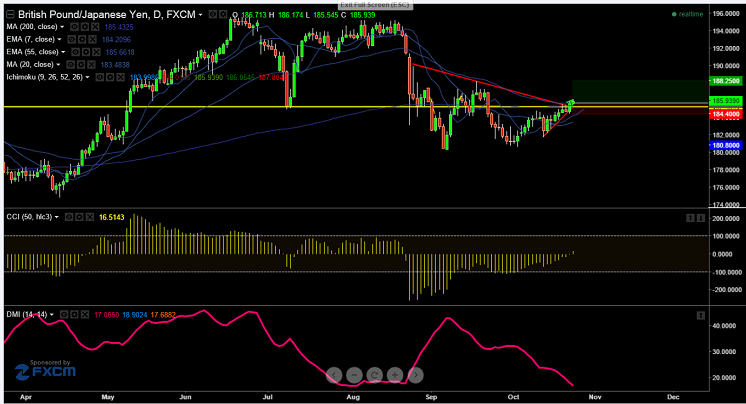746x404 pixels.
Task: Open settings gear for Ichimoku indicator
Action: 110,77
